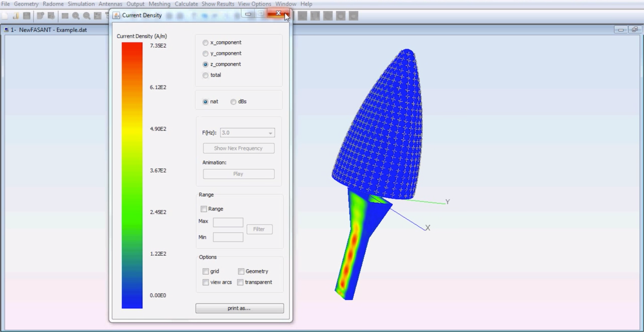Click the Show Nex Frequency button
The width and height of the screenshot is (644, 332).
(239, 148)
